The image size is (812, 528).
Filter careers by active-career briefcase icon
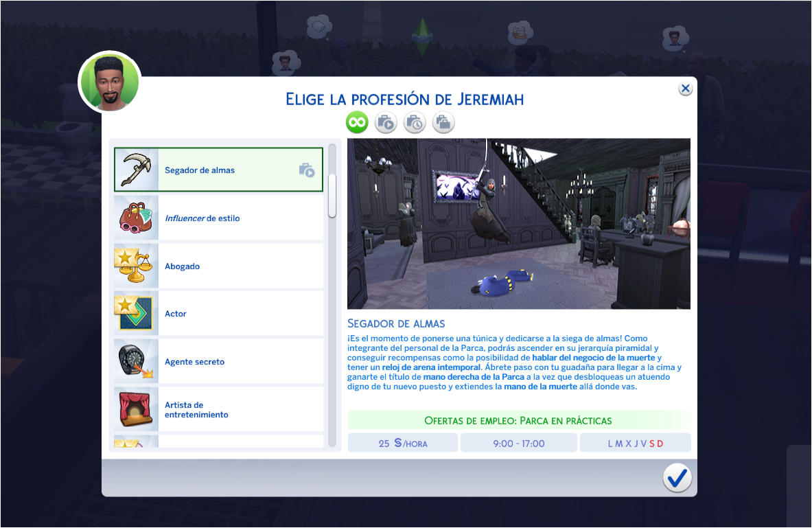(386, 123)
